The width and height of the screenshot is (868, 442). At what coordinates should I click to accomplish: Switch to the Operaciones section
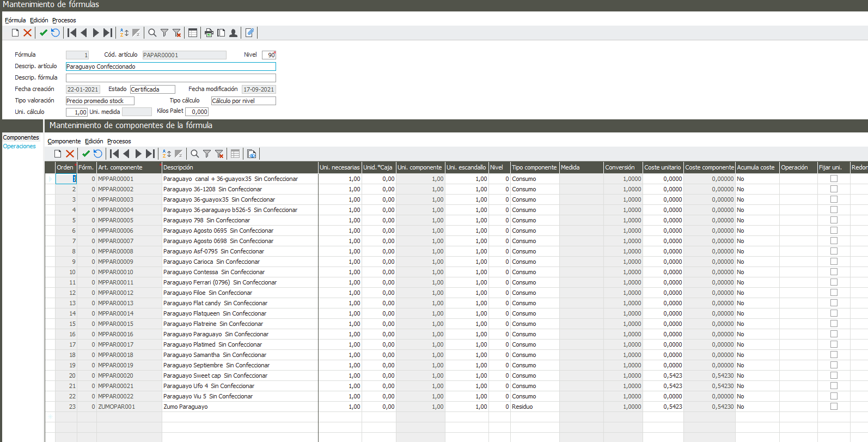tap(20, 146)
